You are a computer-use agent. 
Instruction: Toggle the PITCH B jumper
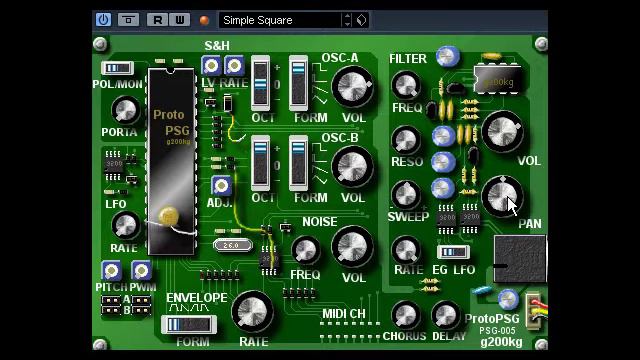coord(111,310)
